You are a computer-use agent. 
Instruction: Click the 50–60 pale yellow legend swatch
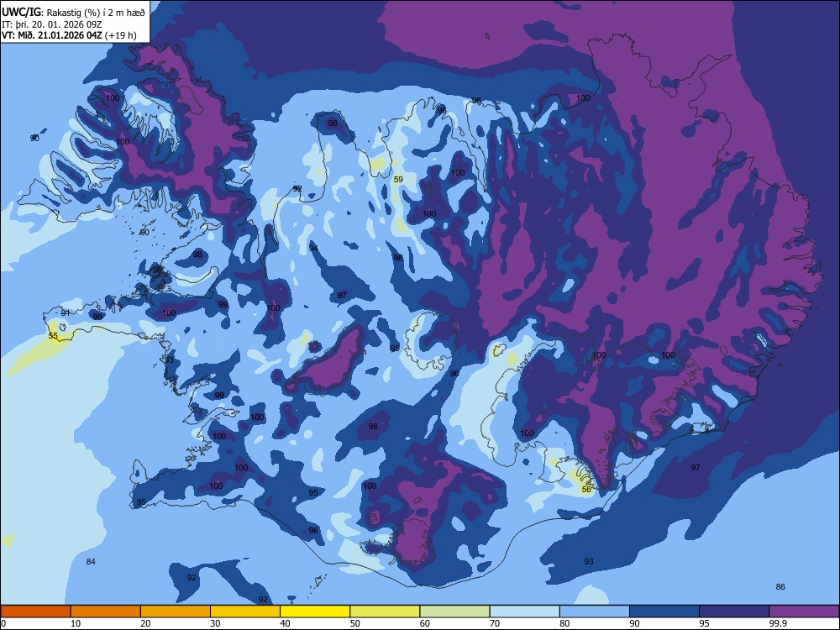click(x=386, y=612)
